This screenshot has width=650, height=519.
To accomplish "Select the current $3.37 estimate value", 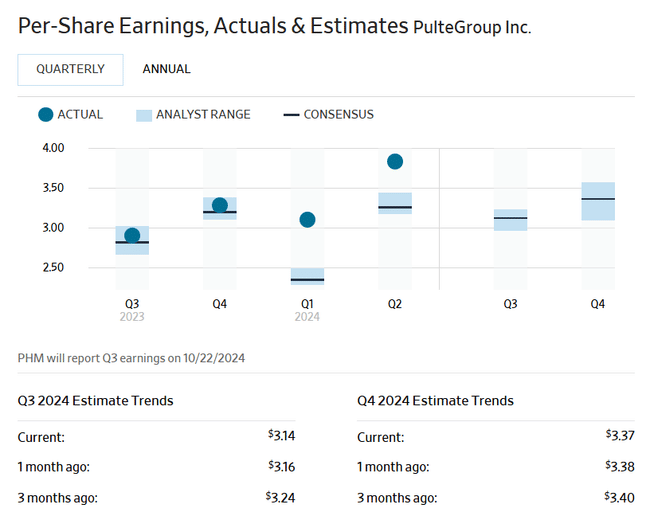I will tap(620, 436).
